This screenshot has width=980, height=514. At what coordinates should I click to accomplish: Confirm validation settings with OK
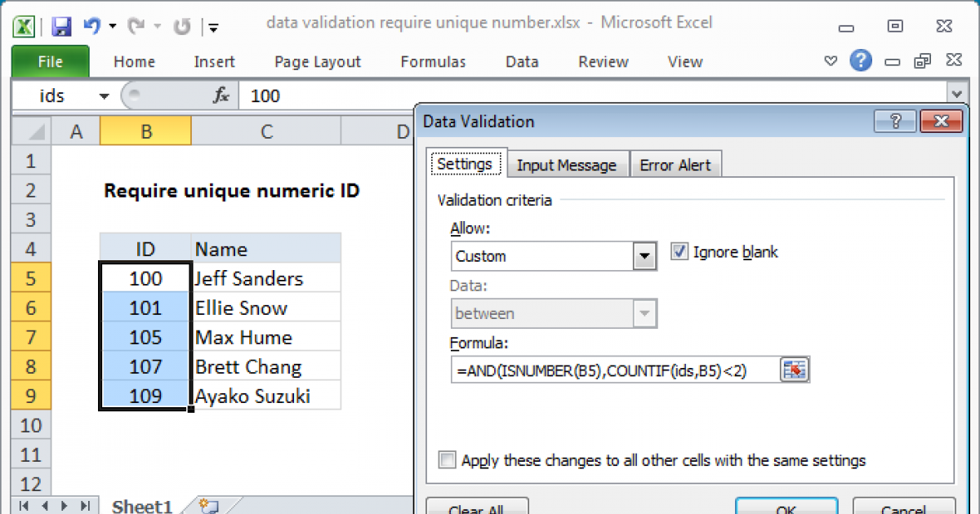pos(786,507)
